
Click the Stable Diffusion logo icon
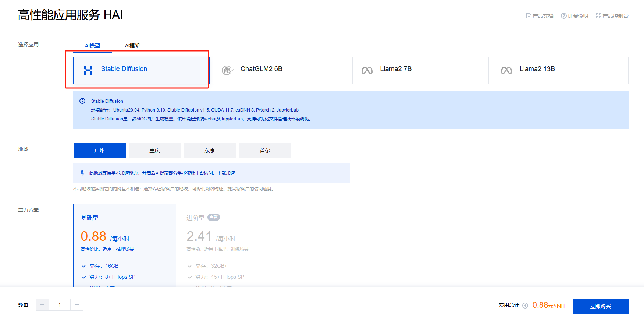(x=88, y=70)
